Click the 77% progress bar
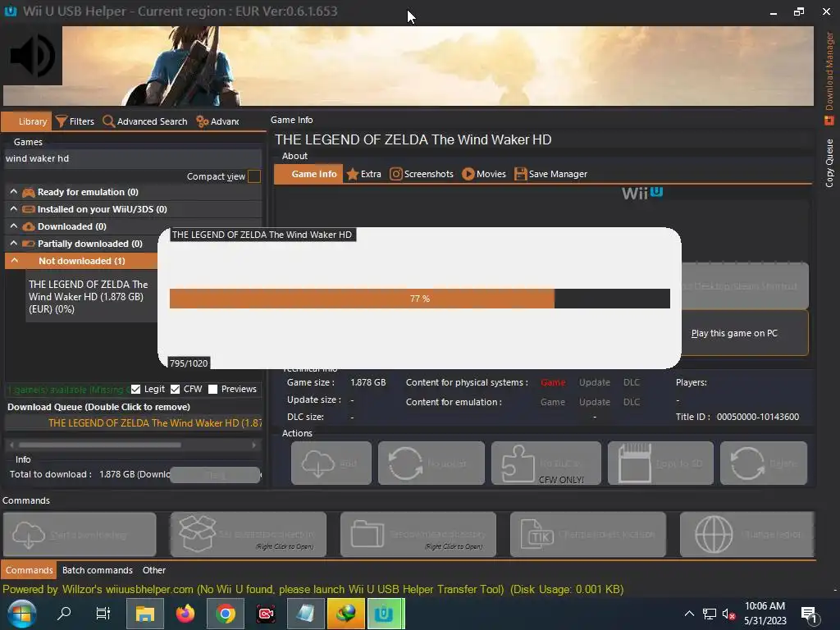Viewport: 840px width, 630px height. 419,299
